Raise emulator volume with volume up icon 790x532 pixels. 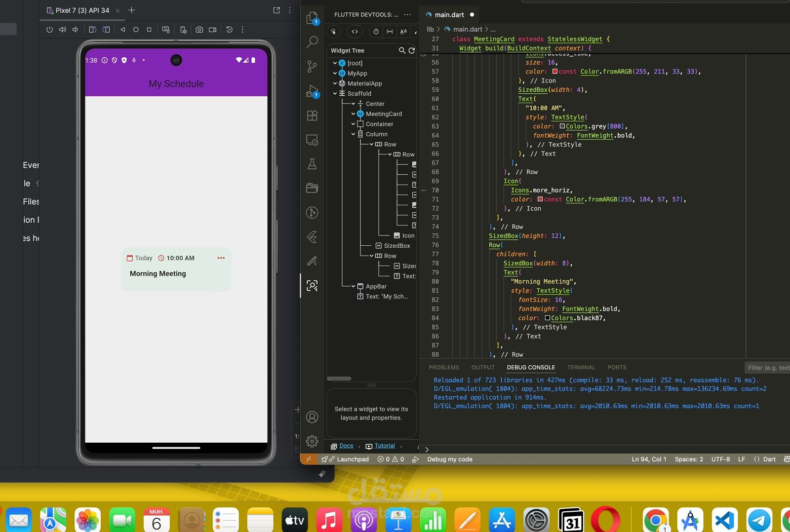[63, 30]
